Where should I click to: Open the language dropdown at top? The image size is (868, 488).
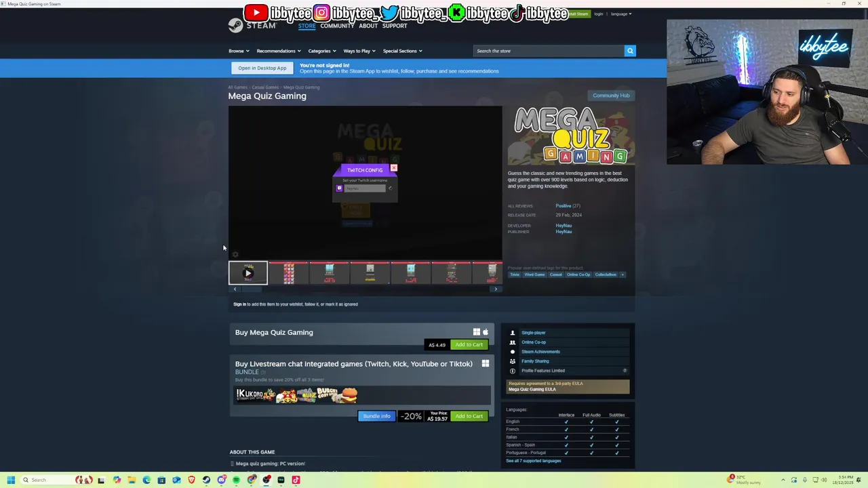tap(621, 14)
